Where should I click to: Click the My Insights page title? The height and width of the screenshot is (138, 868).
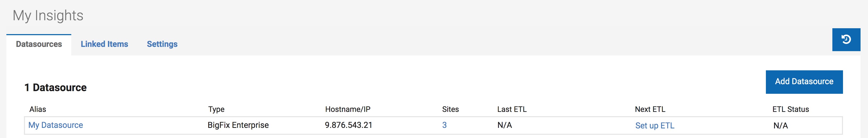click(48, 15)
